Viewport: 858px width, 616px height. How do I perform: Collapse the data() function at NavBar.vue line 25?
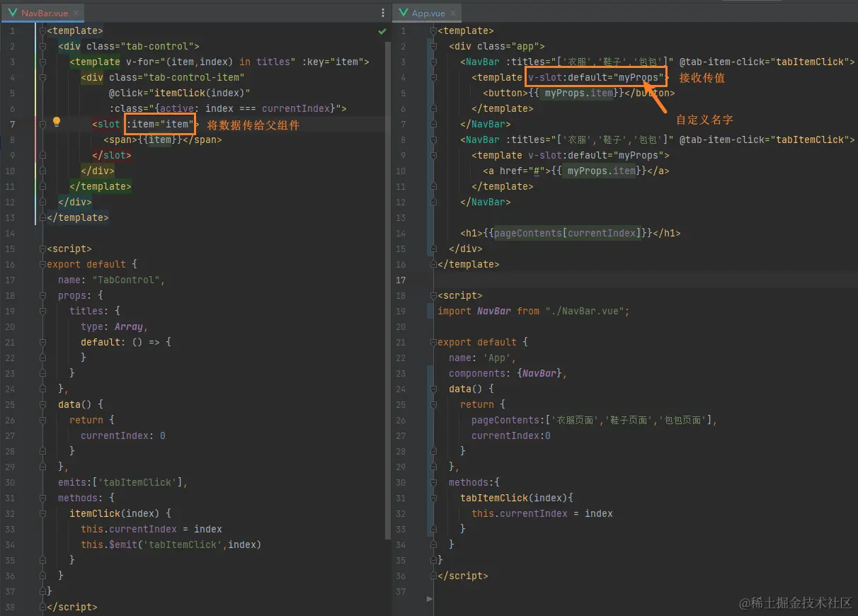tap(43, 405)
